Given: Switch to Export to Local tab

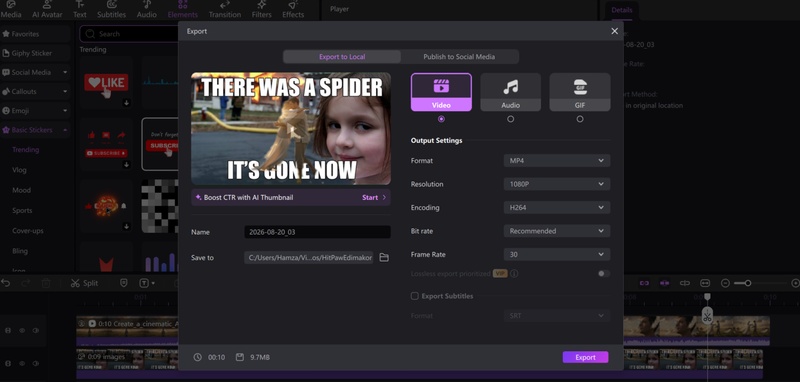Looking at the screenshot, I should (342, 57).
